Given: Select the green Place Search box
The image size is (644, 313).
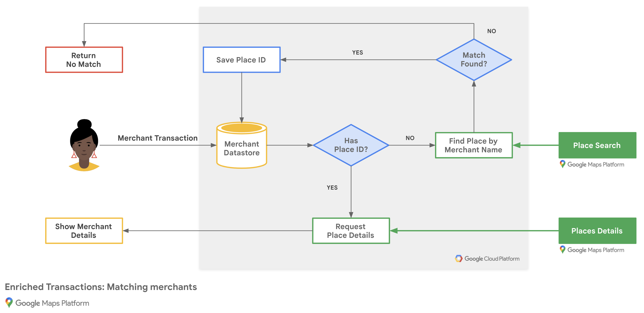Looking at the screenshot, I should tap(597, 145).
